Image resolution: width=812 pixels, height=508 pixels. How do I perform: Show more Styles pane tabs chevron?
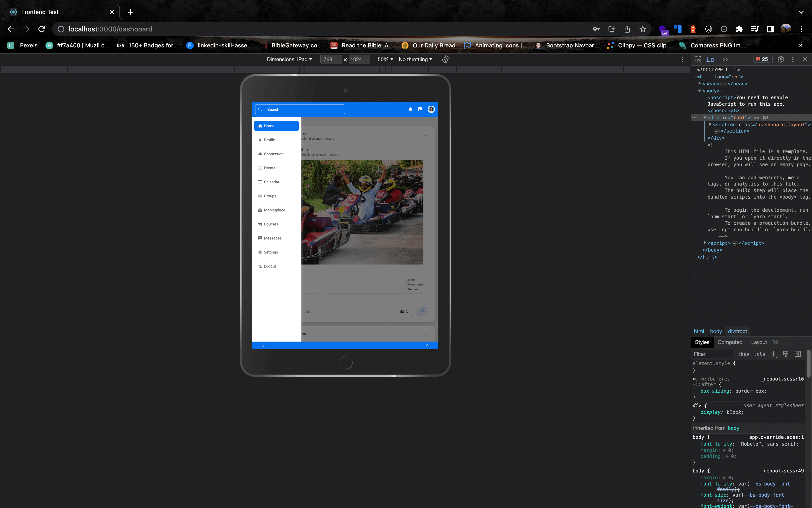coord(776,342)
